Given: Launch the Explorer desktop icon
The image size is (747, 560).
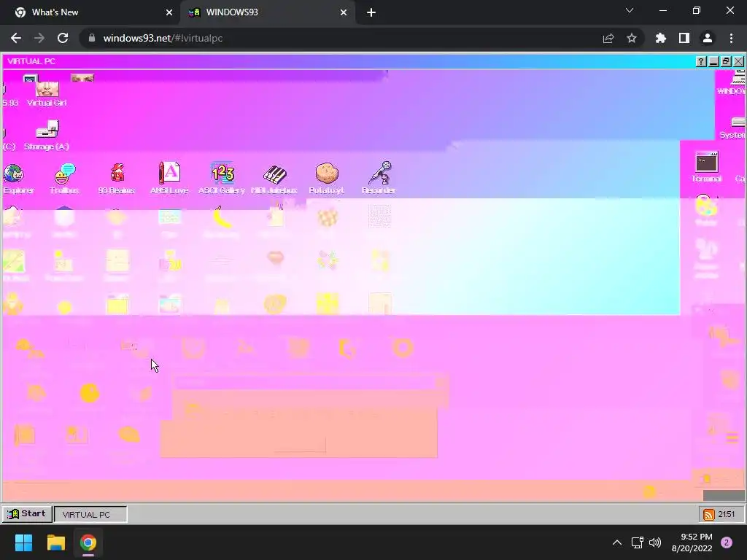Looking at the screenshot, I should click(18, 178).
